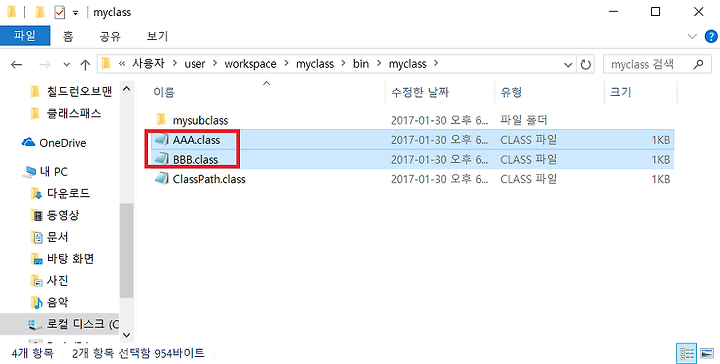This screenshot has height=364, width=720.
Task: Click bin in the address path
Action: pyautogui.click(x=361, y=64)
